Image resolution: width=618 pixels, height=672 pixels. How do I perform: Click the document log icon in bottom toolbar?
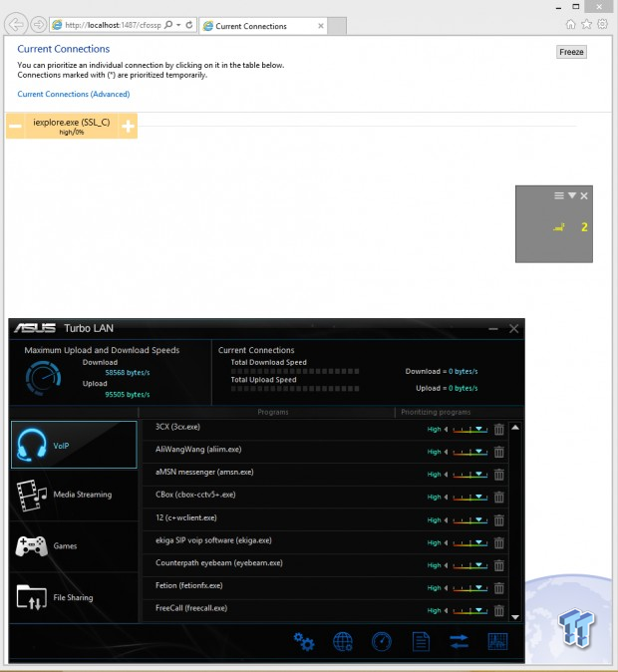coord(421,641)
